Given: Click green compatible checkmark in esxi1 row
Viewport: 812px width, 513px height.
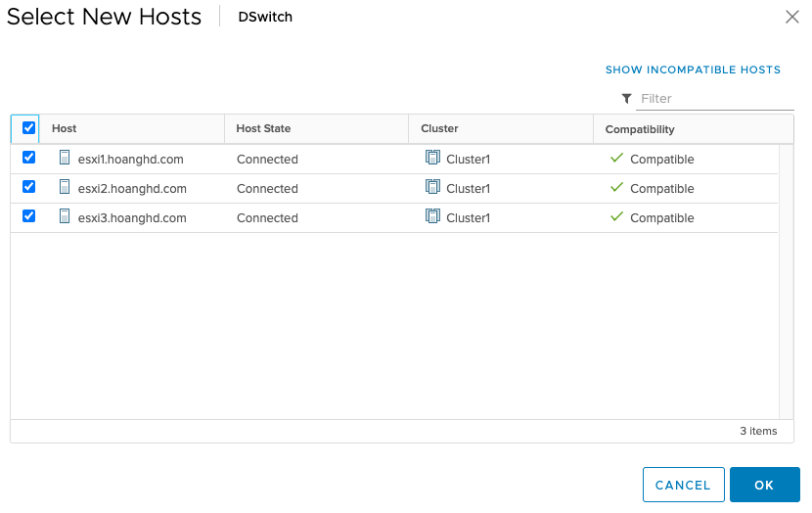Looking at the screenshot, I should pos(616,158).
